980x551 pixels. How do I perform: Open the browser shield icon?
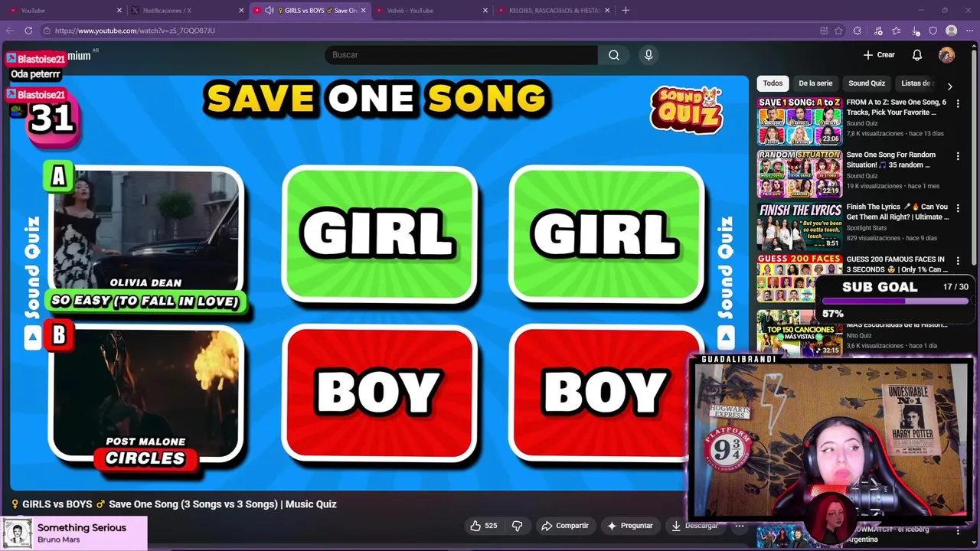click(x=933, y=31)
